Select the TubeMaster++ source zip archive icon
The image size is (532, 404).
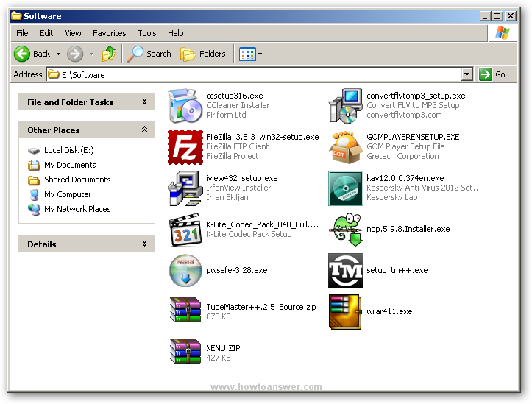[185, 310]
